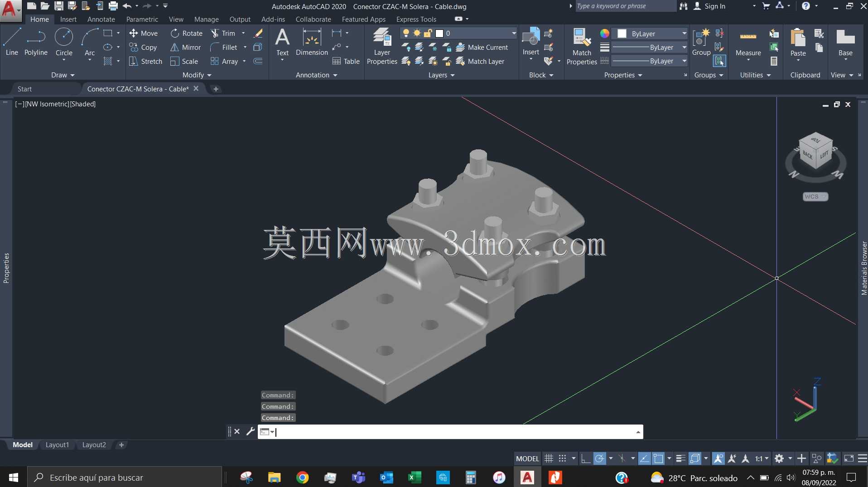The image size is (868, 487).
Task: Expand the Modify panel
Action: tap(197, 75)
